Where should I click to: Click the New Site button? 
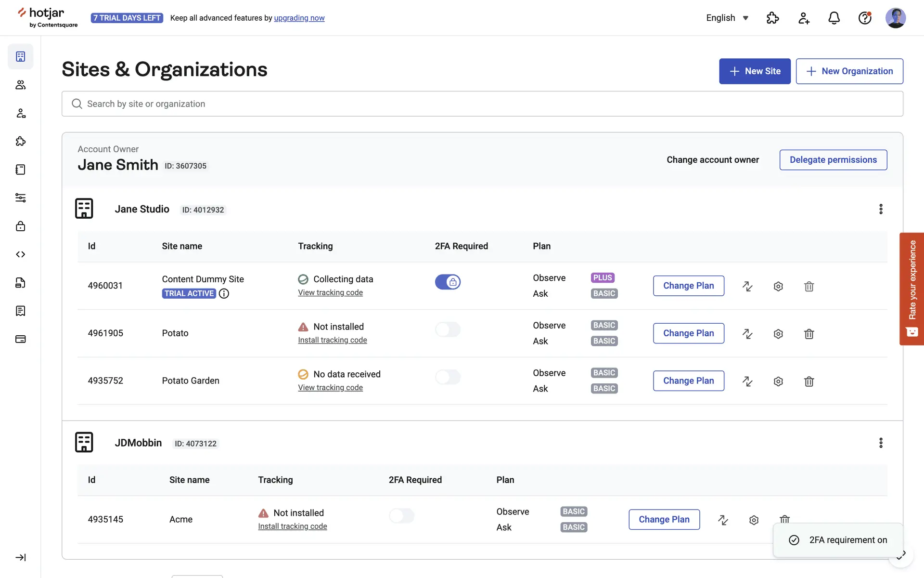coord(755,71)
